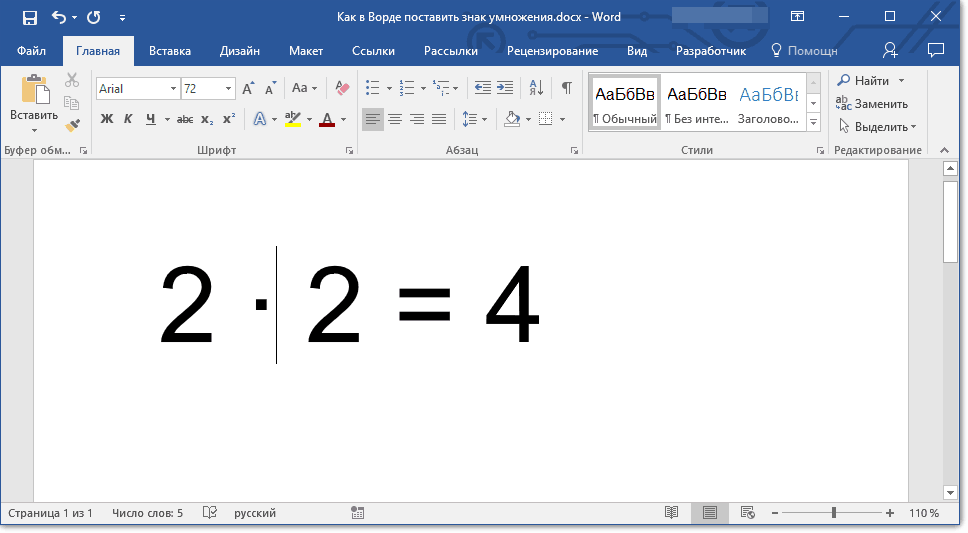
Task: Open the Вставка ribbon tab
Action: point(170,51)
